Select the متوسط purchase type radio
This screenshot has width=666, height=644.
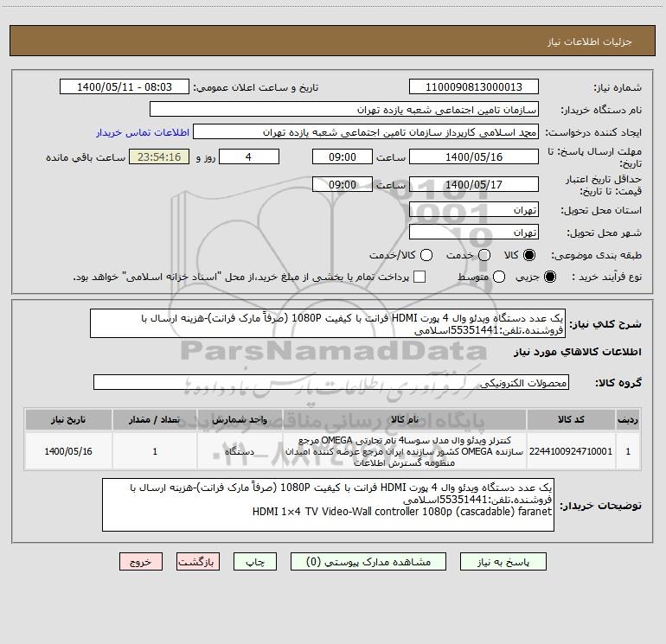(499, 277)
